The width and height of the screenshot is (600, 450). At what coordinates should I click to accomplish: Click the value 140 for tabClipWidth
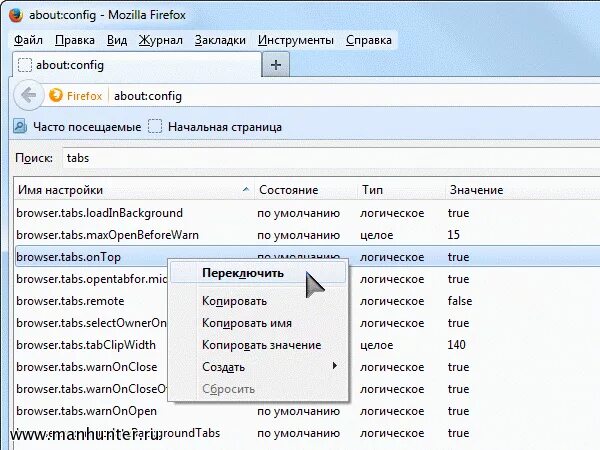point(457,345)
